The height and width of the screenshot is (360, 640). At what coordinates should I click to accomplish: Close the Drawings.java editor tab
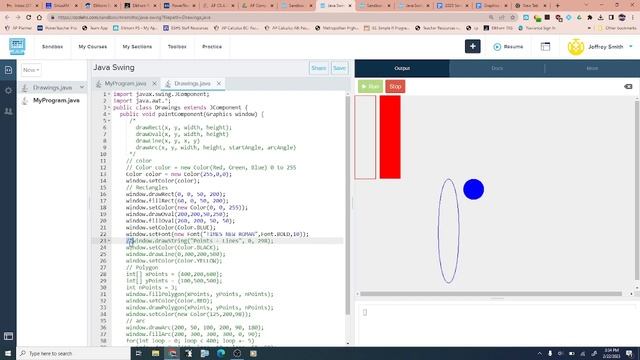(x=219, y=84)
